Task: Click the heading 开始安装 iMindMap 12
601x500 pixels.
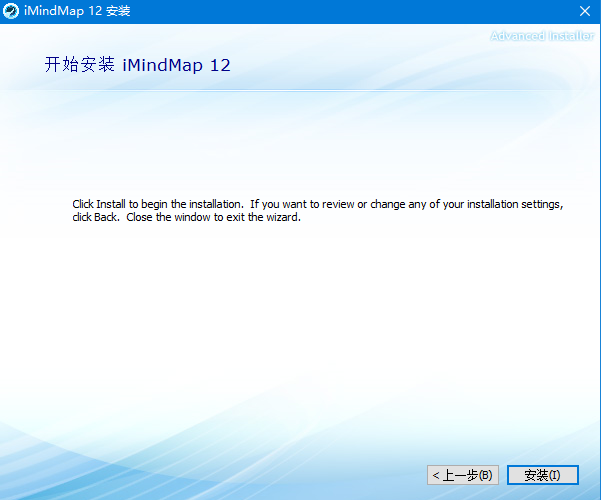Action: click(x=137, y=64)
